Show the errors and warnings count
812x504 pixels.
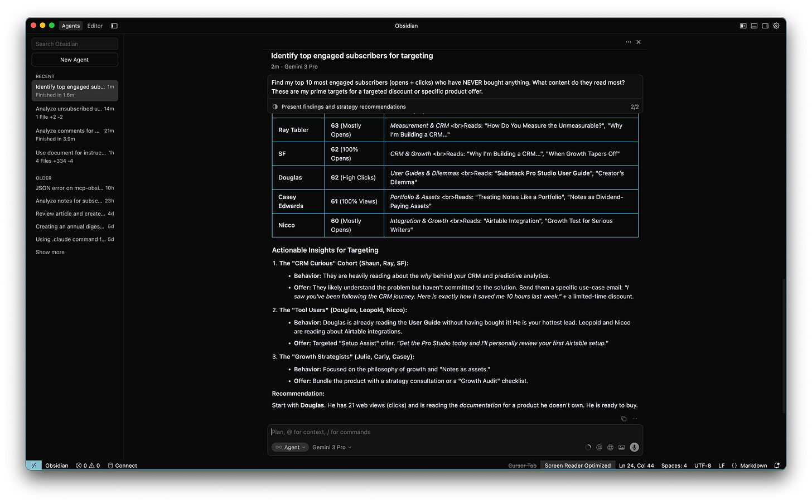(88, 466)
